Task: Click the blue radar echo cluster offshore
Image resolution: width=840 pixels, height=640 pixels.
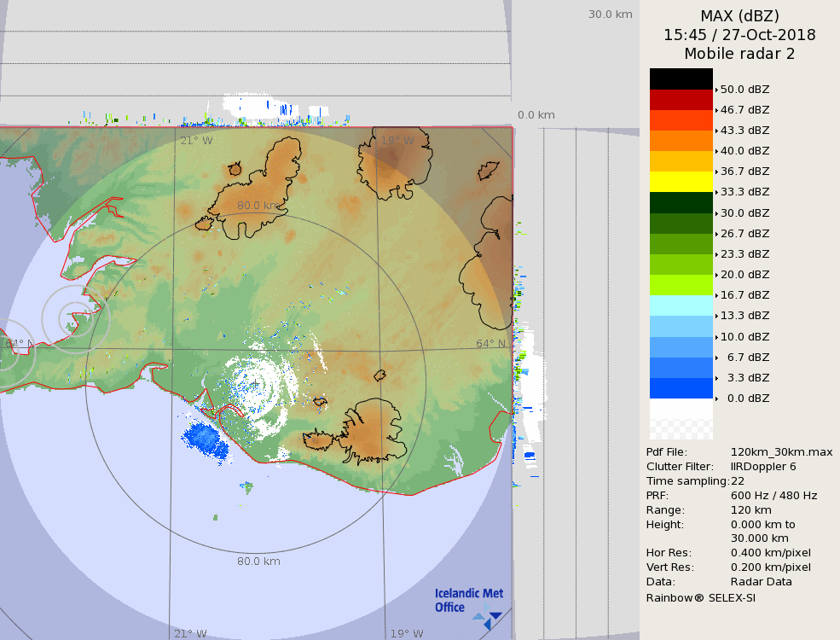Action: (x=205, y=439)
